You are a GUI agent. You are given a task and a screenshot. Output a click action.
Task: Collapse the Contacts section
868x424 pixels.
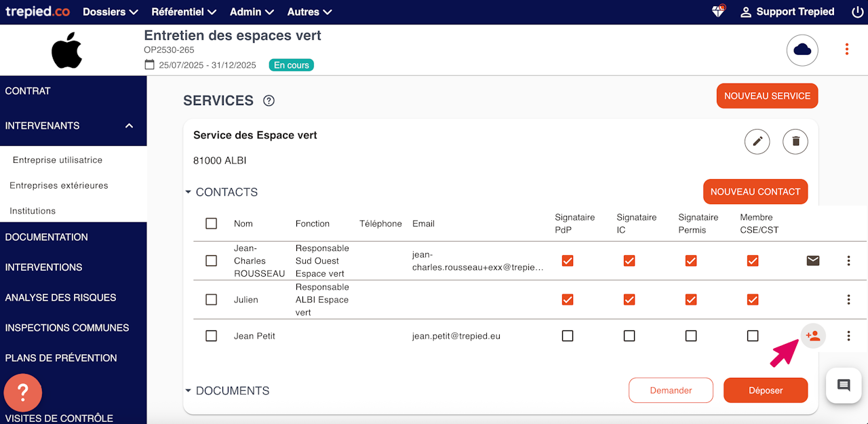pos(189,192)
